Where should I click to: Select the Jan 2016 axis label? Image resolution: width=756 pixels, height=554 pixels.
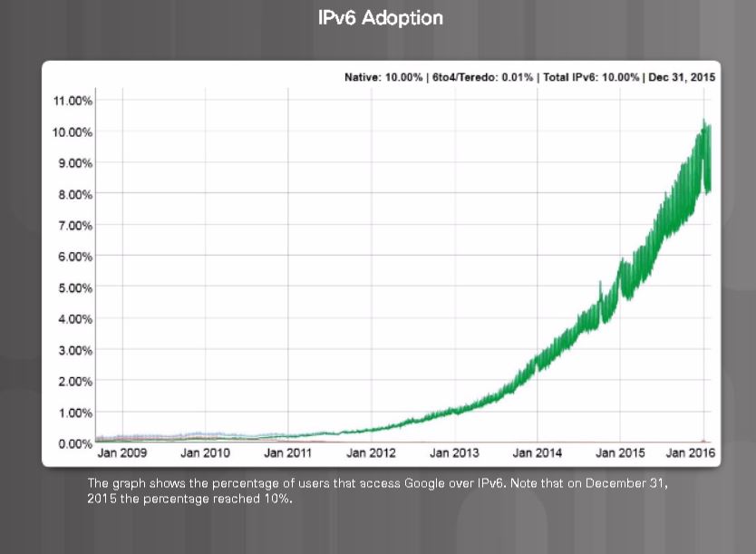point(691,452)
